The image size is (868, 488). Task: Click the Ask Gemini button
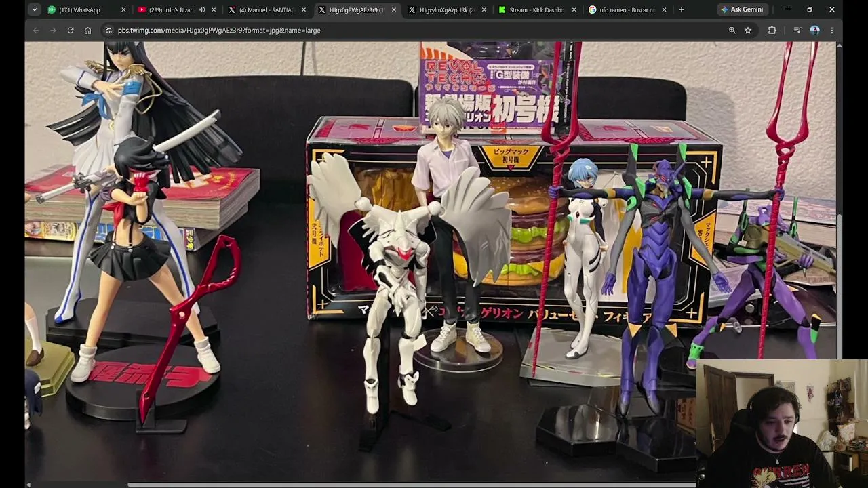[x=742, y=9]
